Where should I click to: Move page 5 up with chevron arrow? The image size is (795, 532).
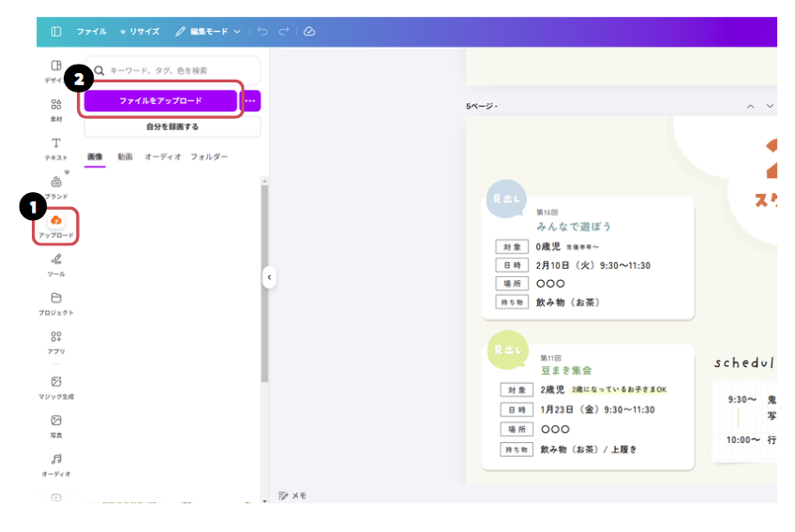click(x=750, y=107)
